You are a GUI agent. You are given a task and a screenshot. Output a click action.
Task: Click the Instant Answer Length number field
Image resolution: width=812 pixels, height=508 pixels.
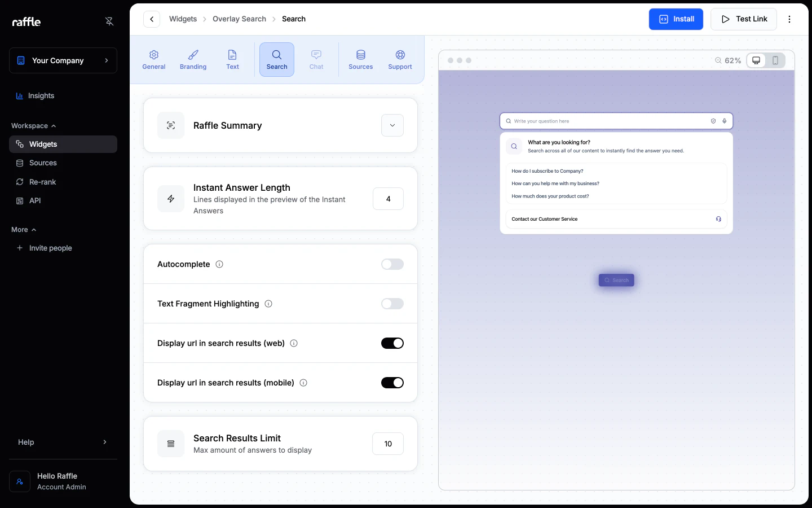pos(388,199)
